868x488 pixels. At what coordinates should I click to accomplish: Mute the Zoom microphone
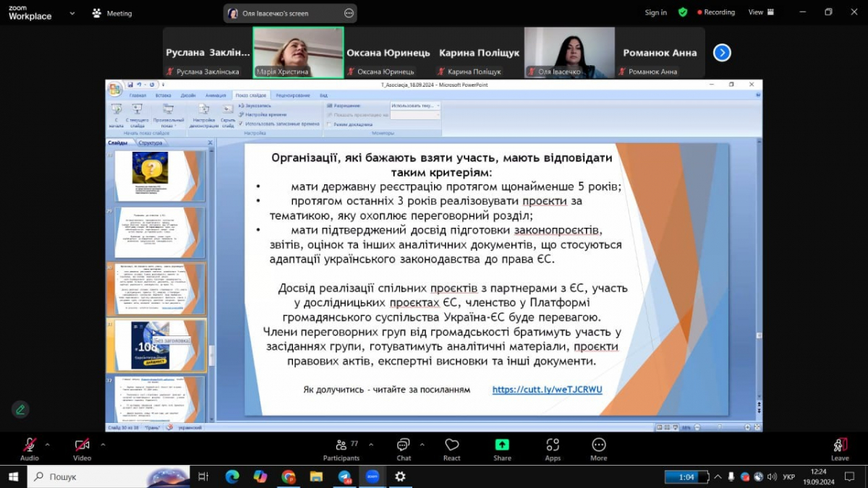click(x=29, y=448)
